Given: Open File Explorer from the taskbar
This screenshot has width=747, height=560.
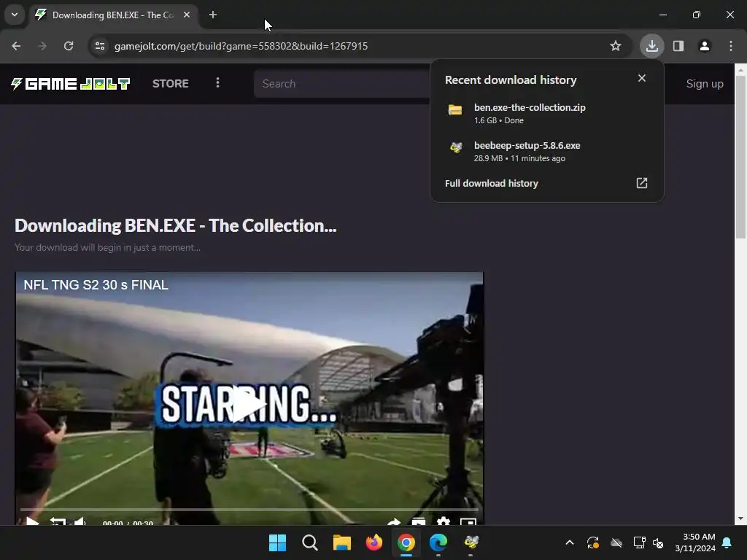Looking at the screenshot, I should point(342,542).
